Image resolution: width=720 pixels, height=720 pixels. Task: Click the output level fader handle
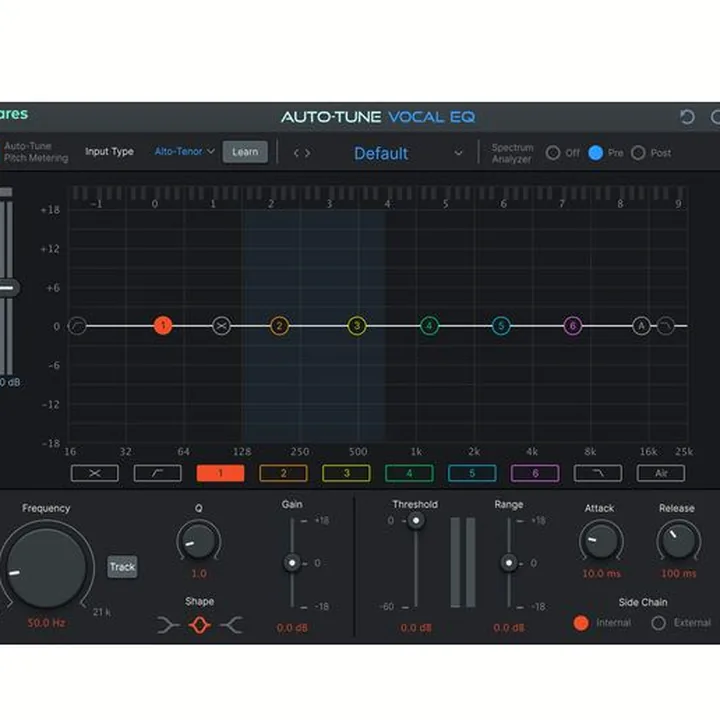click(7, 288)
